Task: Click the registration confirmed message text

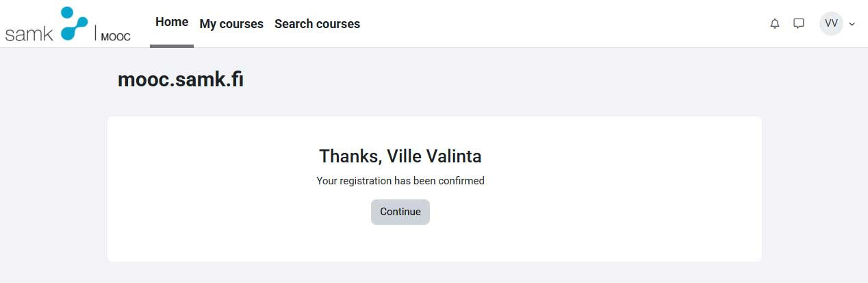Action: point(400,181)
